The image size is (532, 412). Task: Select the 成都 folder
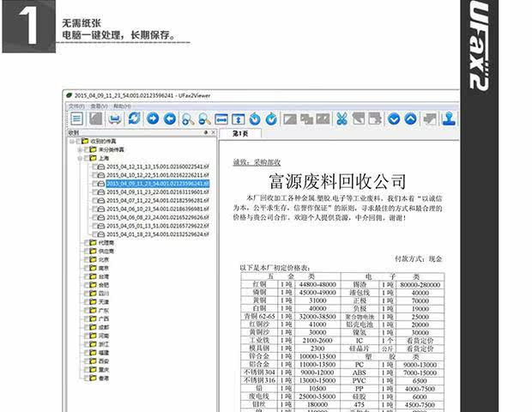104,327
